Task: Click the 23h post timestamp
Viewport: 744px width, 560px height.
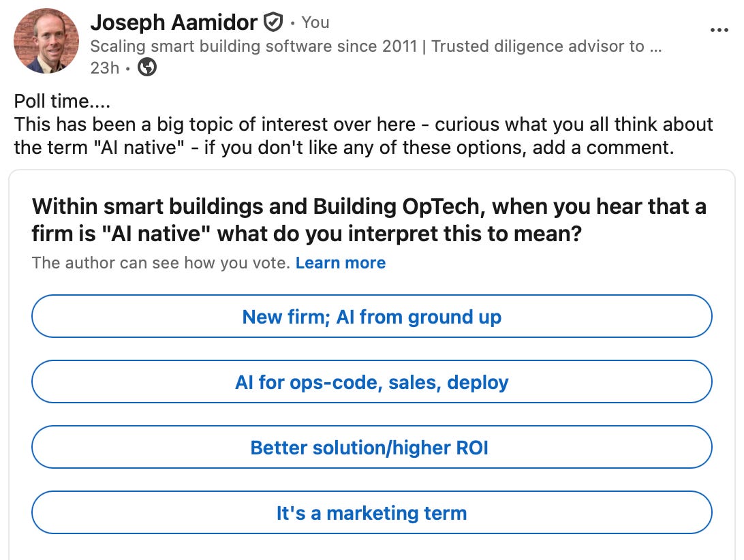Action: pos(104,68)
